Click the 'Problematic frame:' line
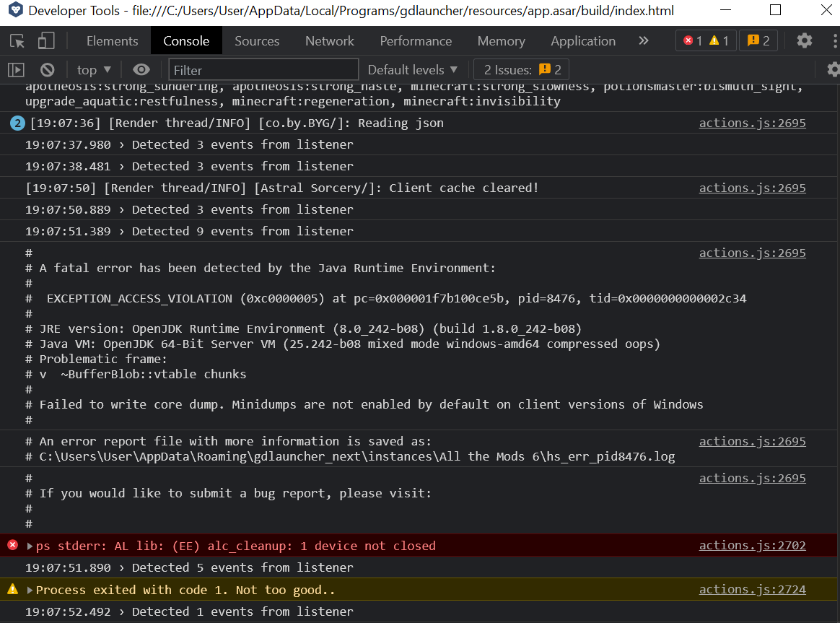This screenshot has width=840, height=623. tap(96, 359)
